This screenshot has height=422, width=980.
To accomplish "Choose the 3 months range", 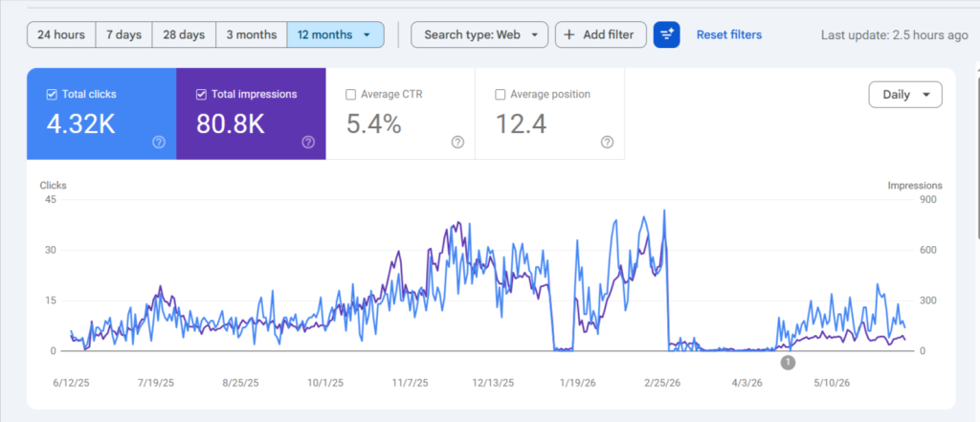I will point(252,35).
